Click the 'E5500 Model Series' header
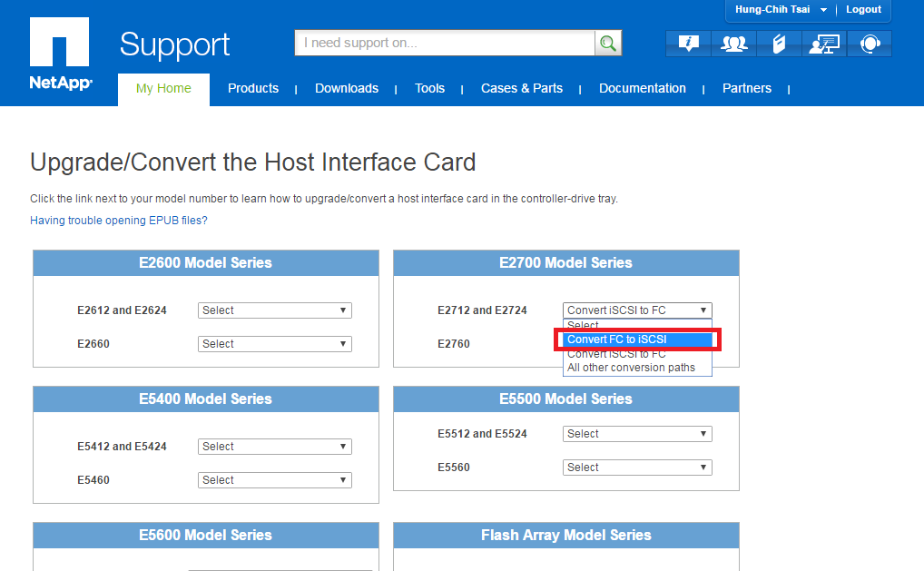 565,399
